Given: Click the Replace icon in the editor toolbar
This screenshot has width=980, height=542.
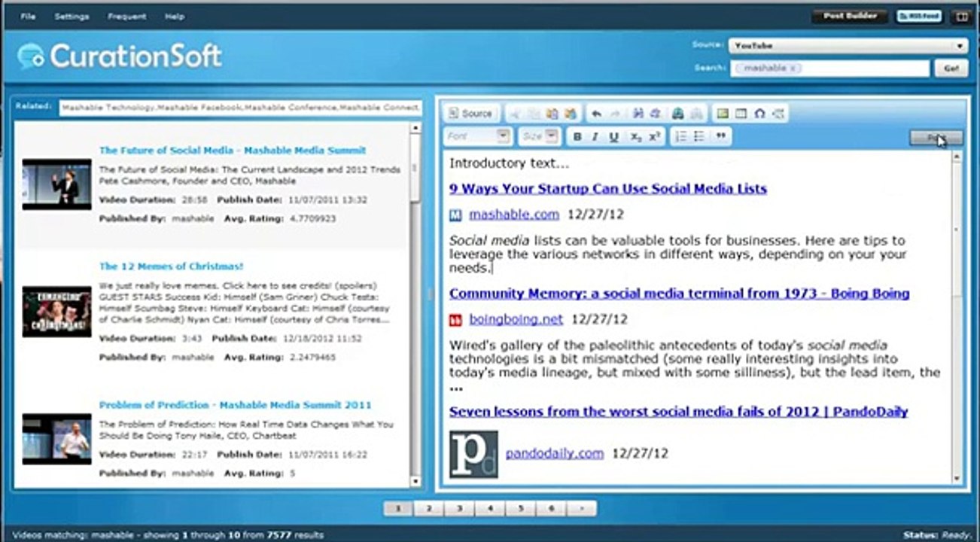Looking at the screenshot, I should pos(656,114).
